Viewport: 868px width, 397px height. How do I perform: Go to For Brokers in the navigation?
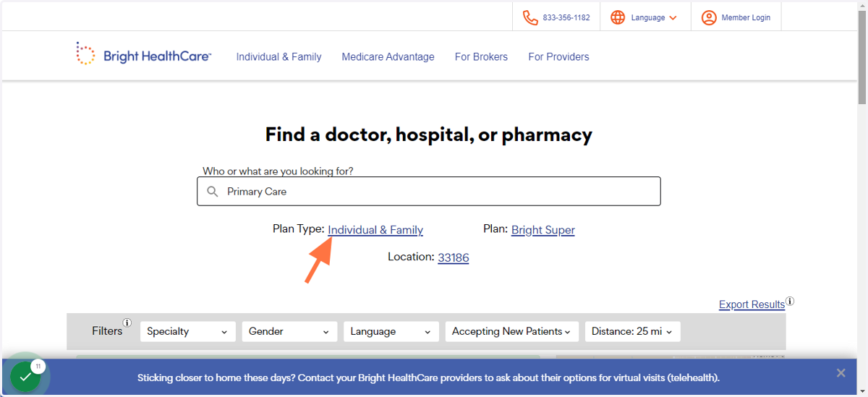coord(481,56)
